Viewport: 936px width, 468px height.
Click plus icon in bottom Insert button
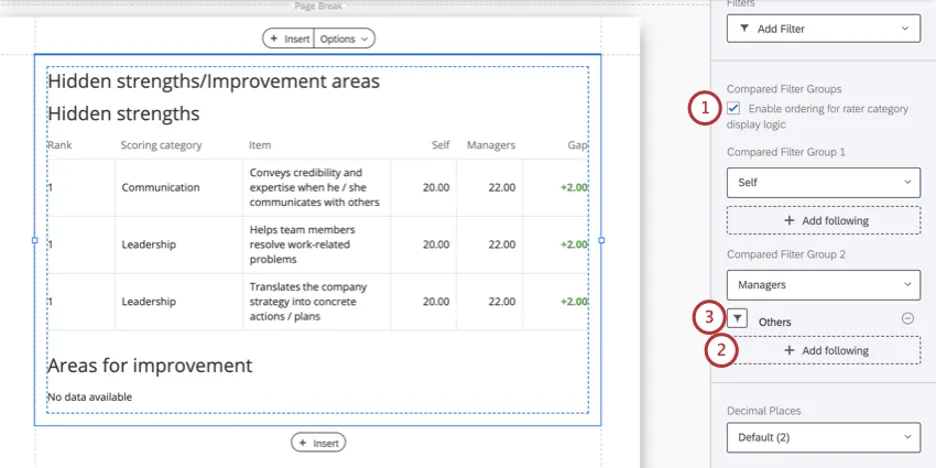click(303, 443)
